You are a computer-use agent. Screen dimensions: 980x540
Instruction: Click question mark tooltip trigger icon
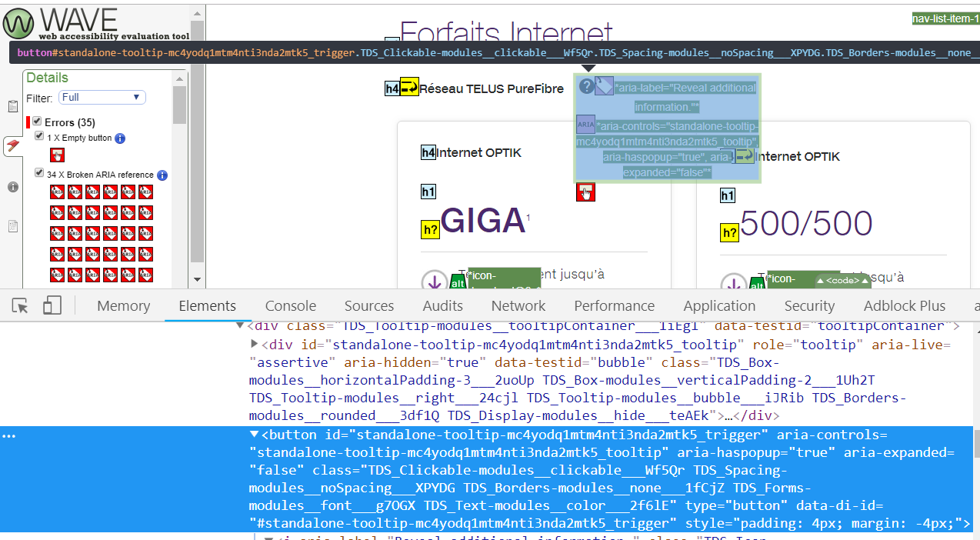[x=586, y=86]
